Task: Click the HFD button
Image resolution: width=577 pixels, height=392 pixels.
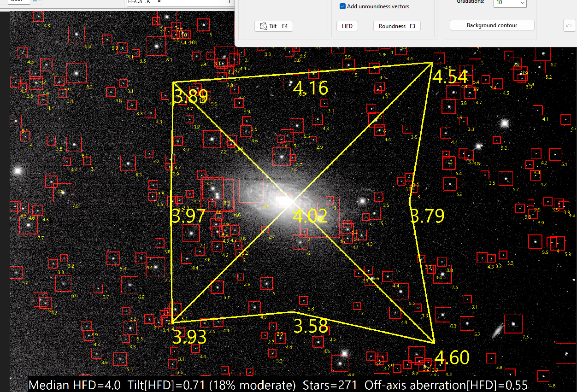Action: tap(347, 26)
